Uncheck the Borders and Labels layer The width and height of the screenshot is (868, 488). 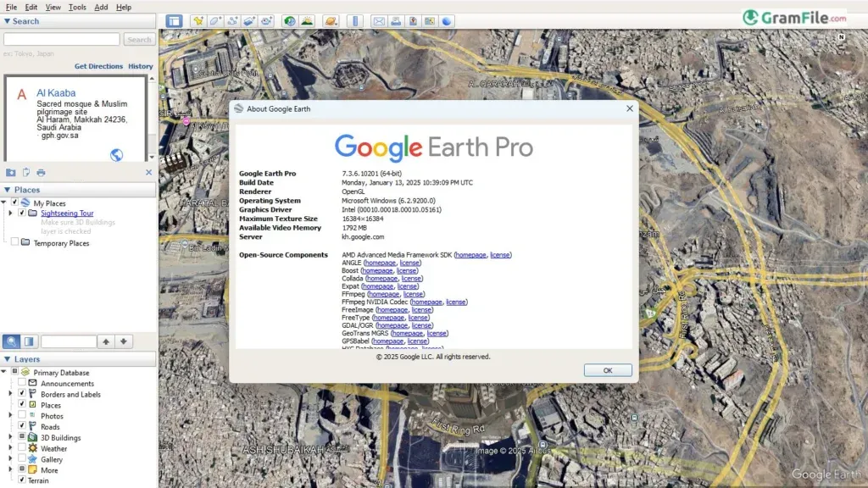tap(22, 393)
